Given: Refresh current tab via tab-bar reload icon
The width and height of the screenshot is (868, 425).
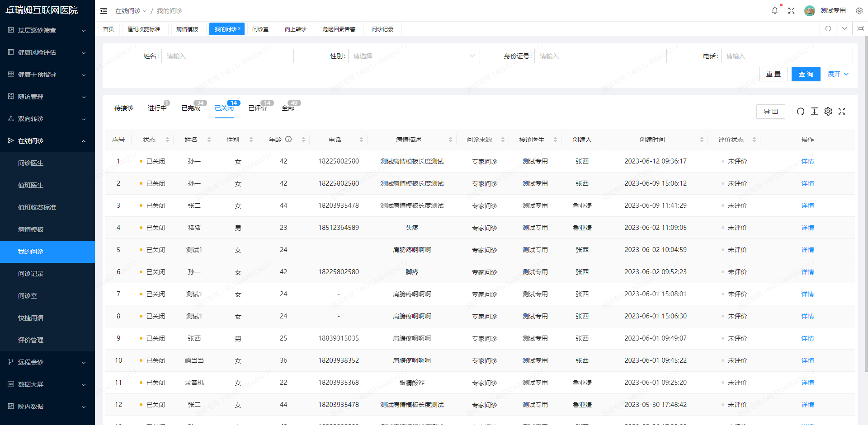Looking at the screenshot, I should [828, 28].
